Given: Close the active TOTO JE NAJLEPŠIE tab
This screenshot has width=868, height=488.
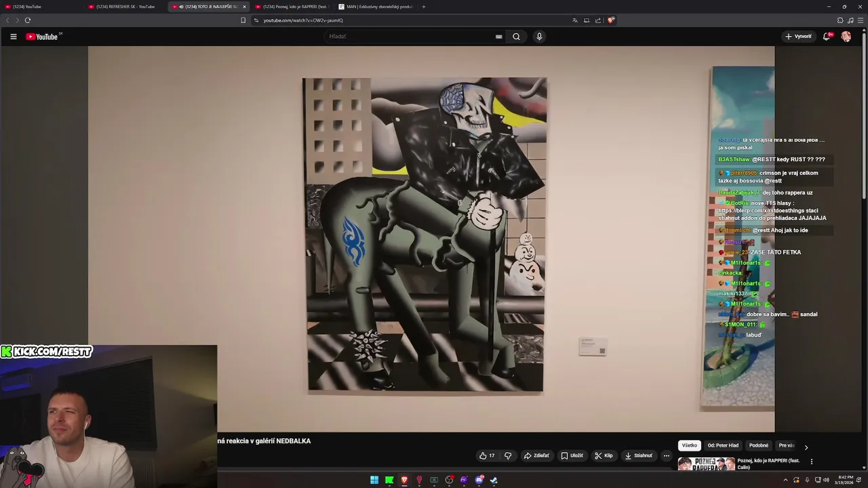Looking at the screenshot, I should (x=244, y=7).
